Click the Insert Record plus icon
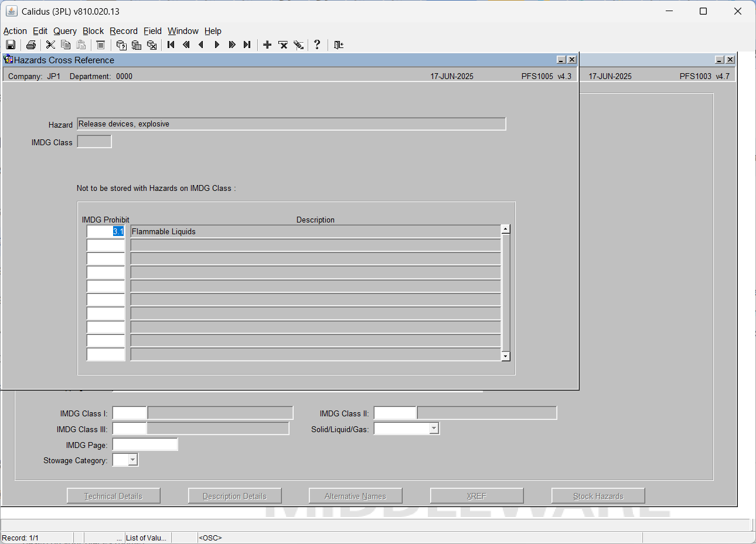Image resolution: width=756 pixels, height=544 pixels. point(267,45)
